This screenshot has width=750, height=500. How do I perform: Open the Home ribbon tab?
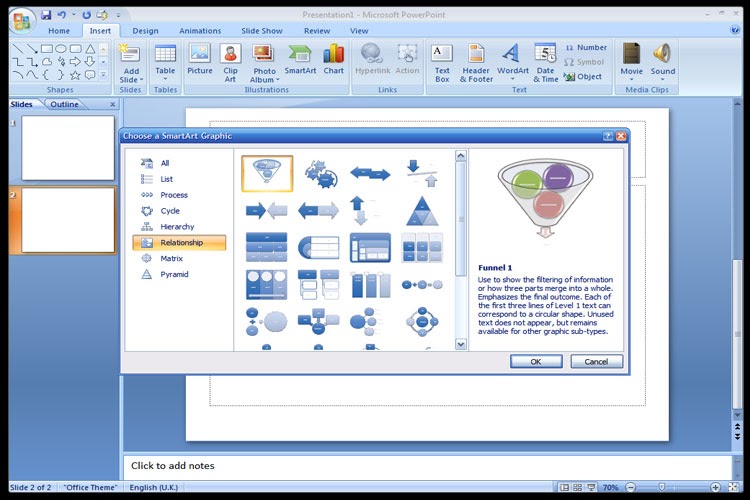(59, 31)
